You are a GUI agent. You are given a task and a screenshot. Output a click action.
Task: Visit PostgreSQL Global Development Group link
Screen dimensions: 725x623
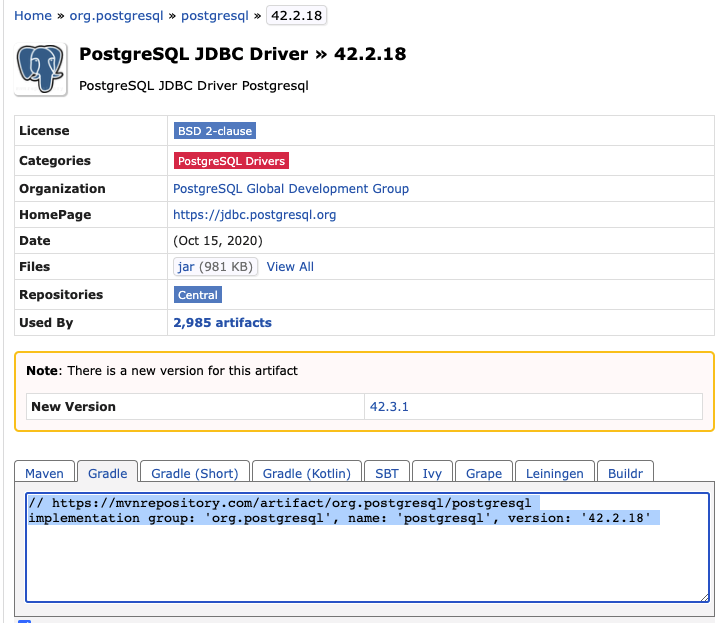[x=291, y=189]
